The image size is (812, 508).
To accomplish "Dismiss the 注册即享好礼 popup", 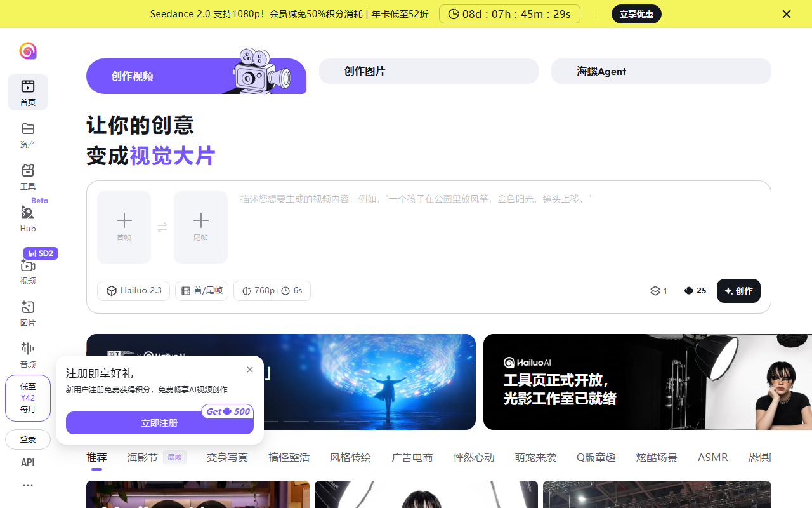I will coord(250,370).
